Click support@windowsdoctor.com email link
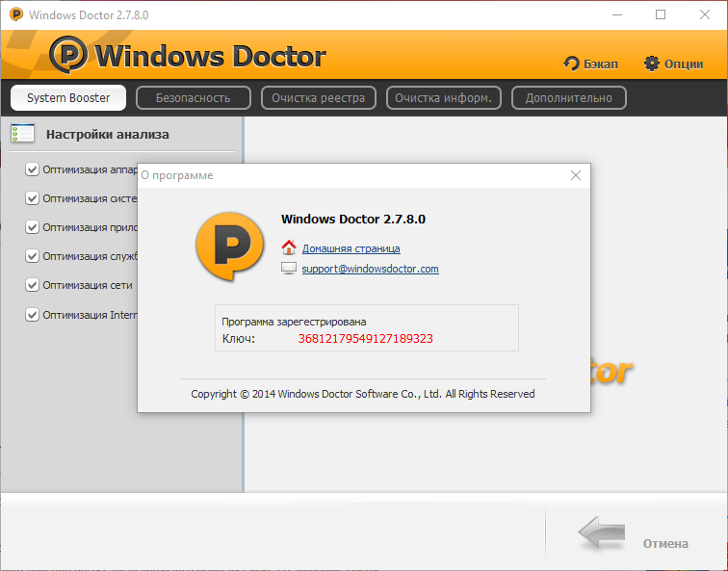This screenshot has width=728, height=571. coord(370,269)
